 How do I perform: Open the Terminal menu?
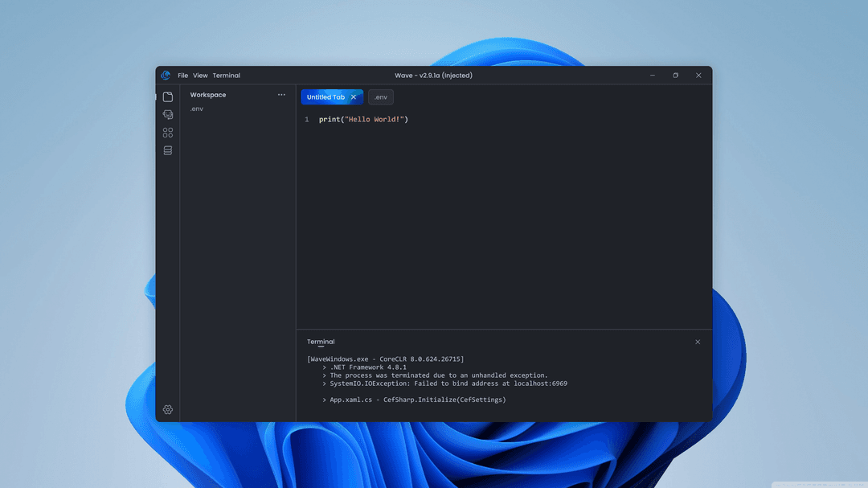tap(226, 75)
